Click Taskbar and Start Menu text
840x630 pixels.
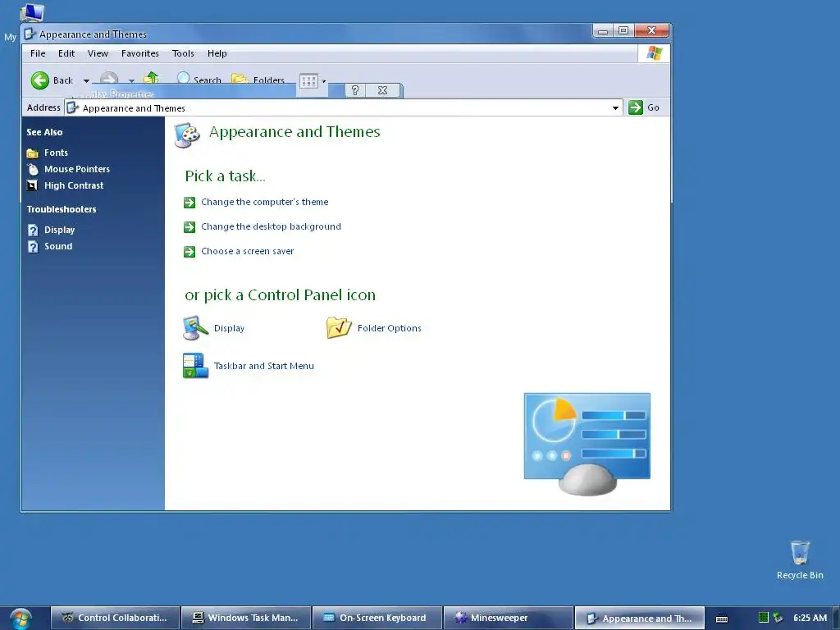tap(264, 366)
